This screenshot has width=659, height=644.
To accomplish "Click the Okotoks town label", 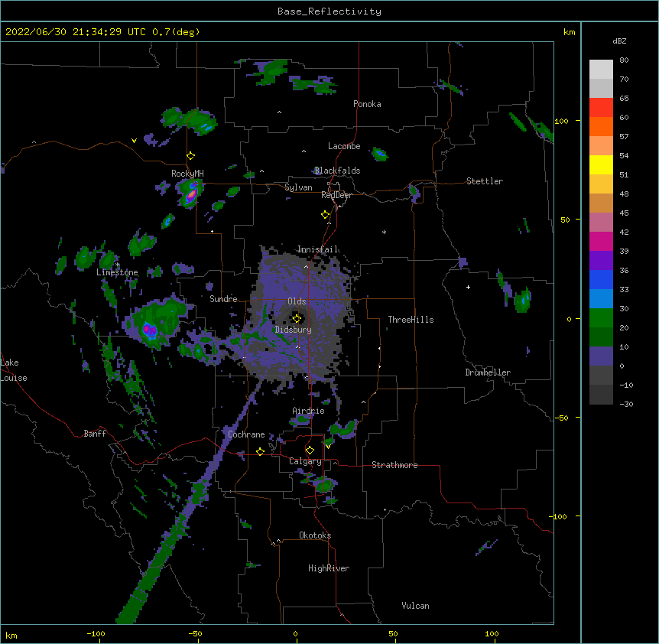I will coord(315,535).
